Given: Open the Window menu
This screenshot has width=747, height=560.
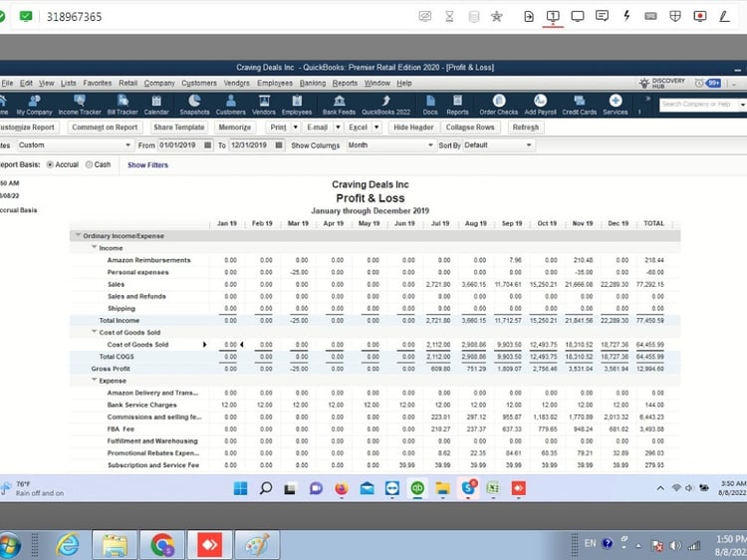Looking at the screenshot, I should (x=377, y=83).
